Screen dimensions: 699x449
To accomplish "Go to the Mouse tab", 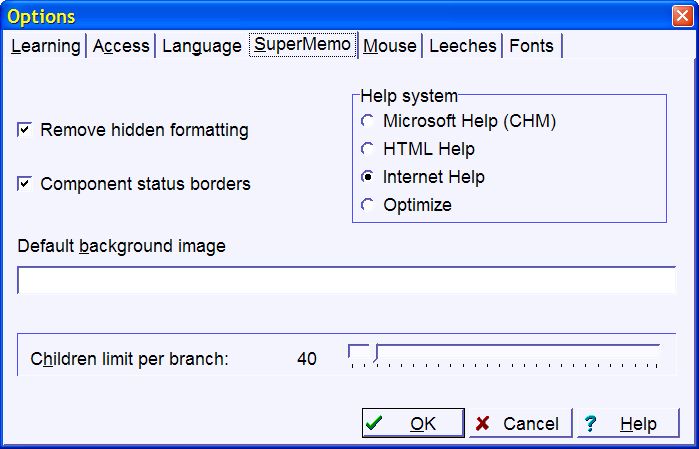I will click(x=390, y=45).
